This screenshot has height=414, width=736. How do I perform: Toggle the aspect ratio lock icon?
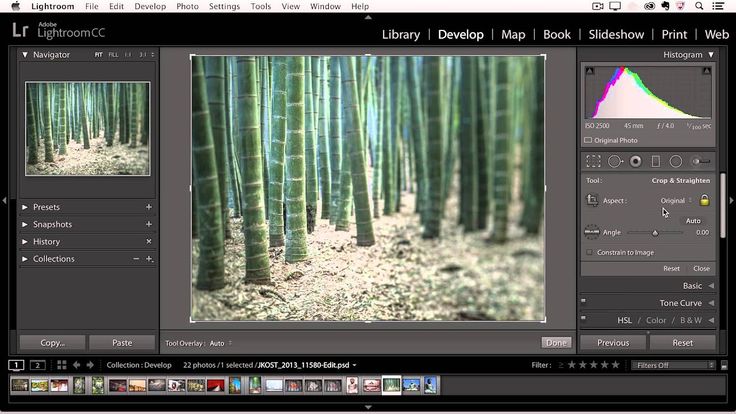(704, 200)
